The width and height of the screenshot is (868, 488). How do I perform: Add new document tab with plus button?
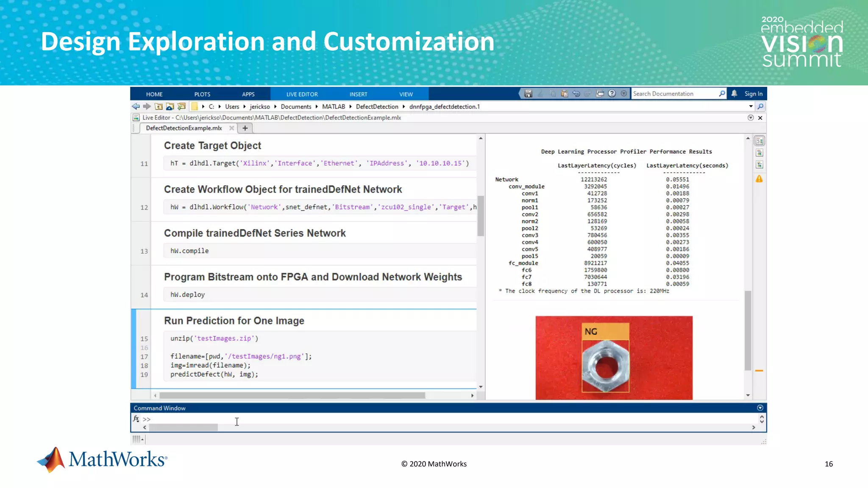click(x=245, y=128)
